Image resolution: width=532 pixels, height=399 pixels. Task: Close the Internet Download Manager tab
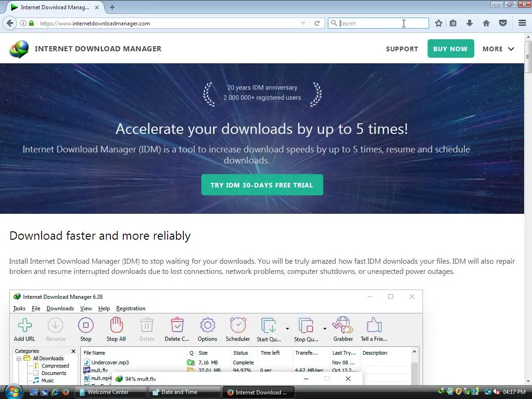(x=97, y=7)
